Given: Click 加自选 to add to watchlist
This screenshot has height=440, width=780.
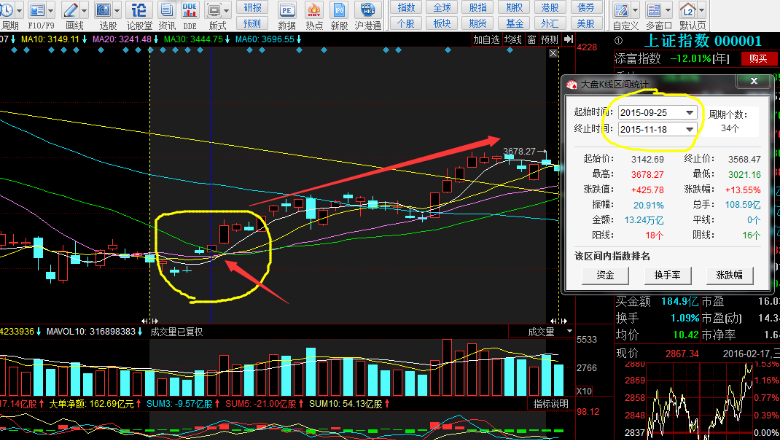Looking at the screenshot, I should 486,40.
